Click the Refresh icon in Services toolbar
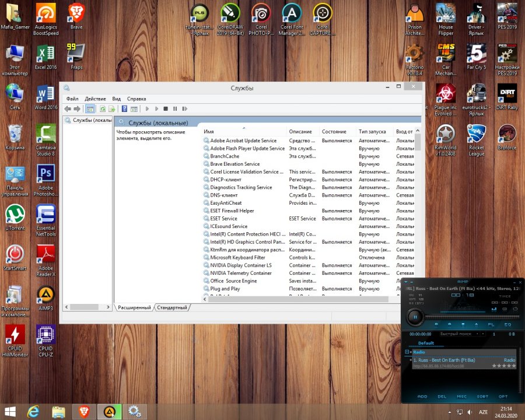The image size is (525, 420). coord(103,108)
